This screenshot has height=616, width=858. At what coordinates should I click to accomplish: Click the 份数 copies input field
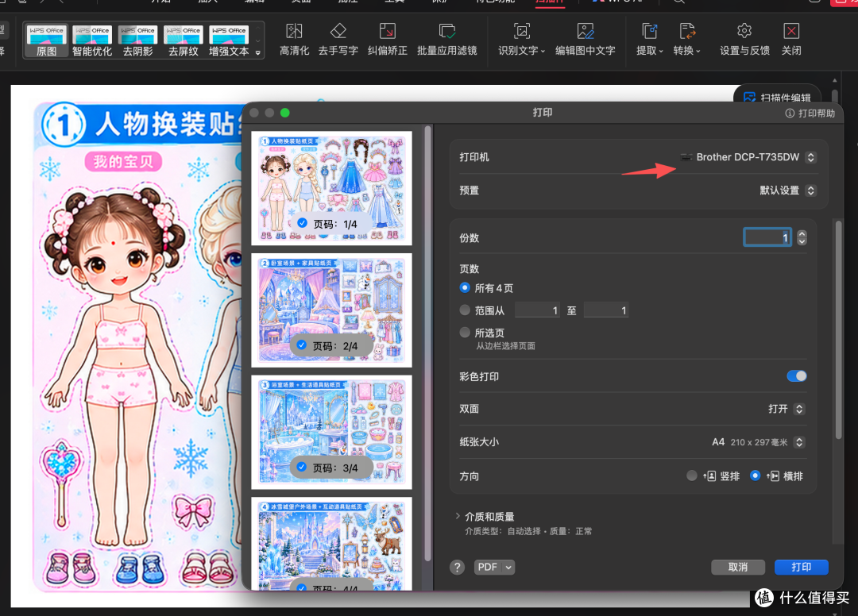(x=767, y=237)
